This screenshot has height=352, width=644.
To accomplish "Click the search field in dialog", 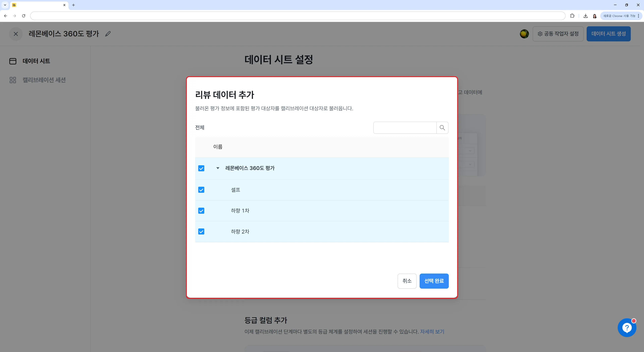I will [405, 128].
